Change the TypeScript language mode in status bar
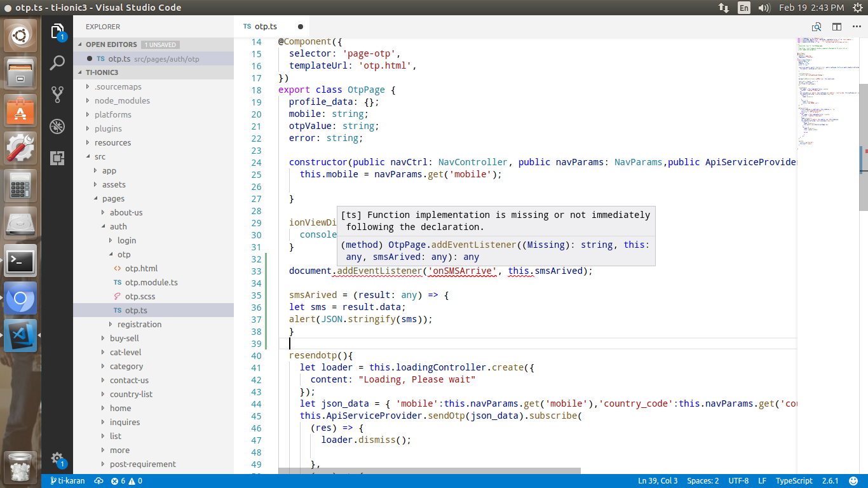The width and height of the screenshot is (868, 488). pyautogui.click(x=794, y=481)
